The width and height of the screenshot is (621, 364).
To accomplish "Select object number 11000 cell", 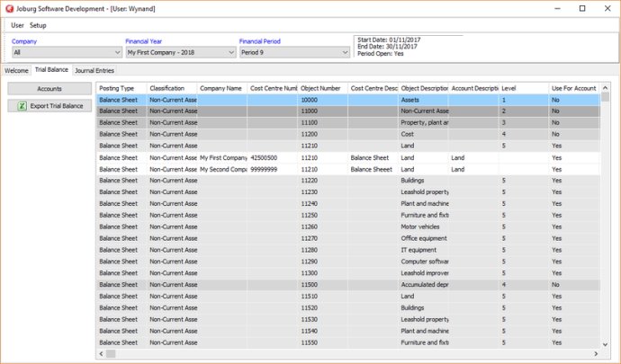I will (323, 111).
